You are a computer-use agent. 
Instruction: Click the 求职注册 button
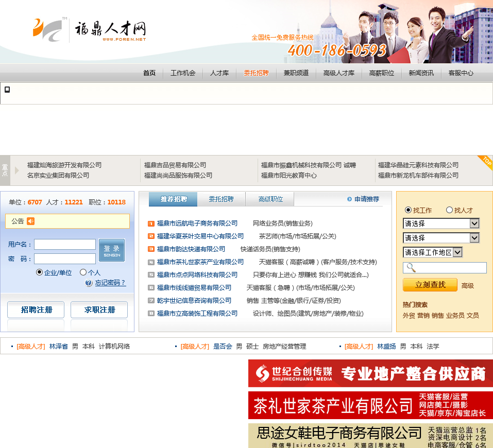click(x=99, y=309)
